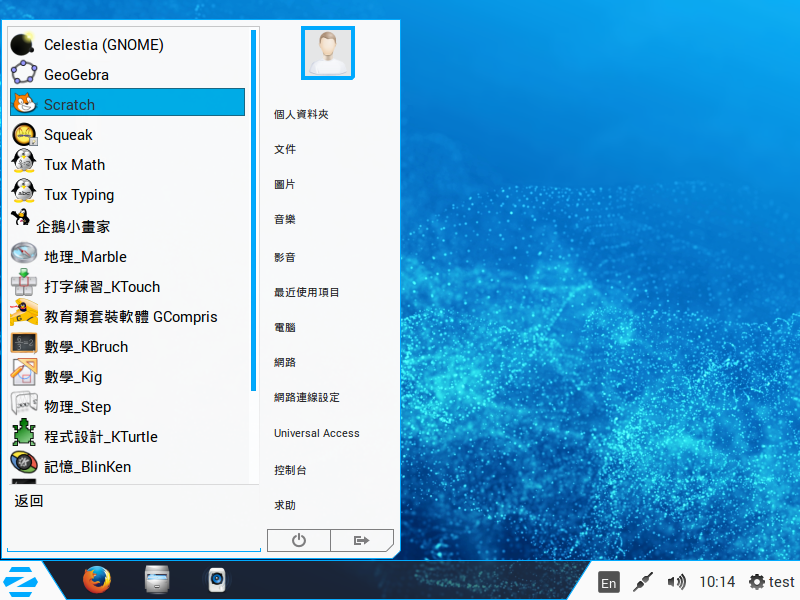Click the 打字練習_KTouch keyboard icon
The height and width of the screenshot is (600, 800).
tap(24, 284)
